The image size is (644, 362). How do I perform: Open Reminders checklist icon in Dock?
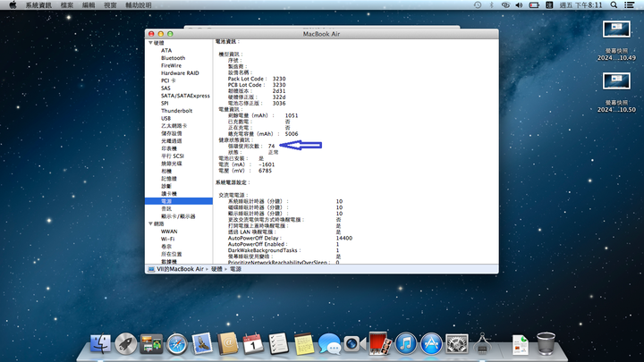(x=278, y=344)
